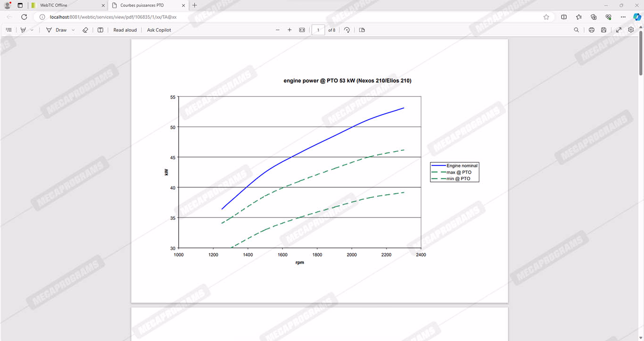Toggle fit to width view
Screen dimensions: 644x341
[x=302, y=30]
